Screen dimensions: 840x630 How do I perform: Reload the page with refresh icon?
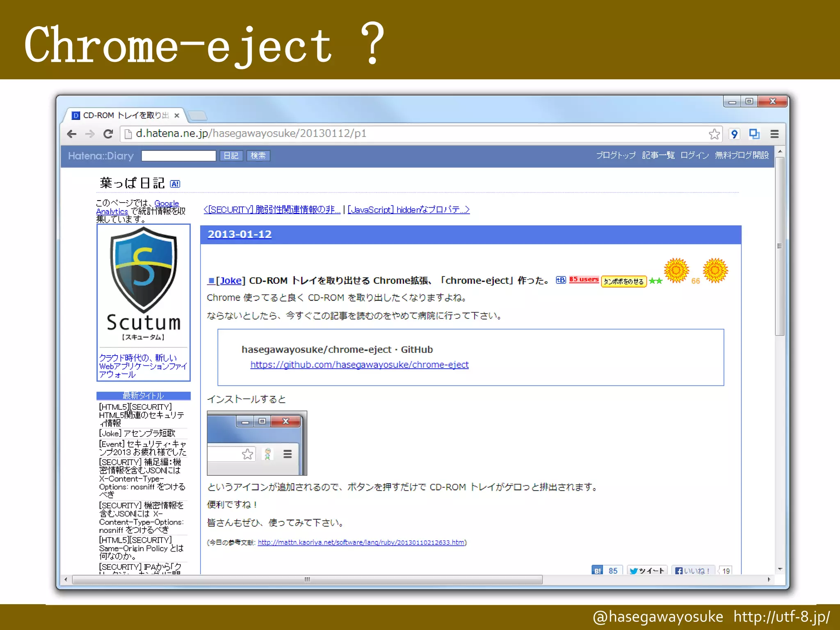pos(108,134)
